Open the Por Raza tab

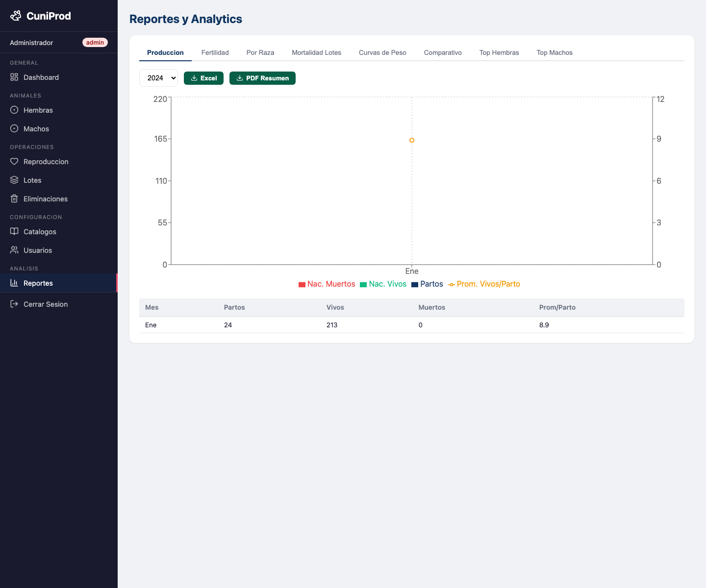coord(260,52)
